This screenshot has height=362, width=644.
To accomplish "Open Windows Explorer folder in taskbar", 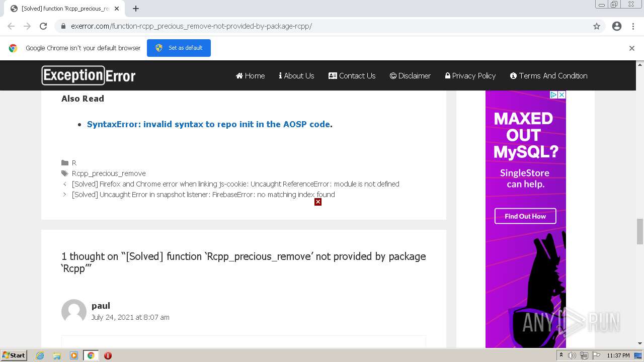I will pyautogui.click(x=57, y=355).
